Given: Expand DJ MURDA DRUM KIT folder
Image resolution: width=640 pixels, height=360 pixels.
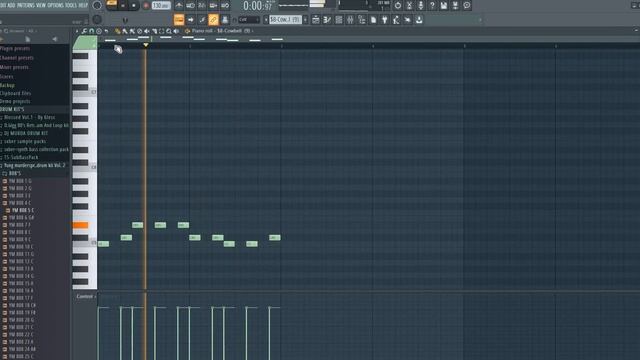Looking at the screenshot, I should click(x=25, y=133).
